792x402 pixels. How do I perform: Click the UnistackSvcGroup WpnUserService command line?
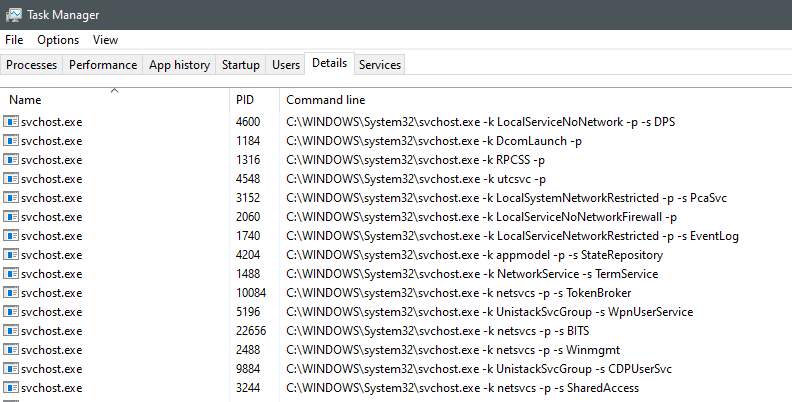tap(489, 312)
